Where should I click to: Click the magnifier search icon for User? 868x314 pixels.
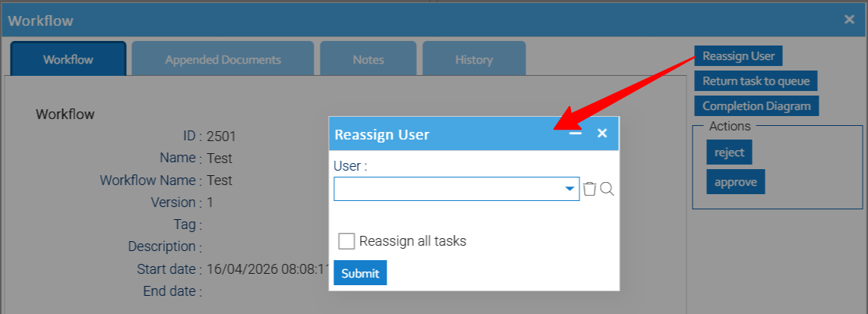click(607, 189)
